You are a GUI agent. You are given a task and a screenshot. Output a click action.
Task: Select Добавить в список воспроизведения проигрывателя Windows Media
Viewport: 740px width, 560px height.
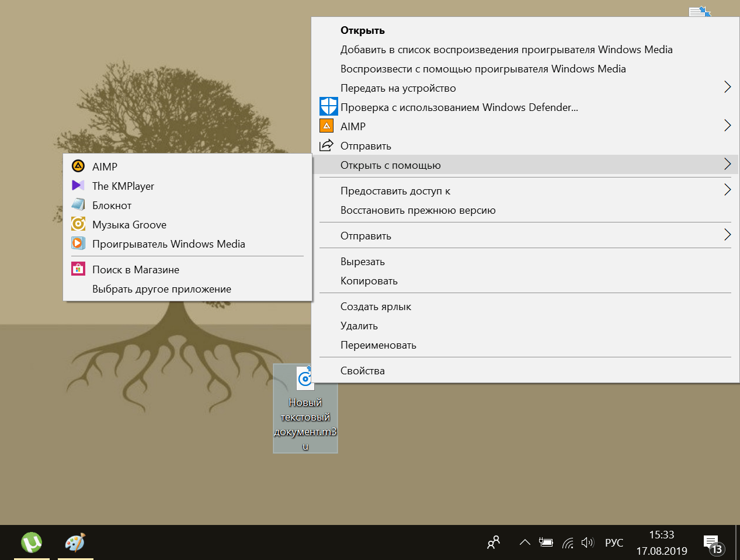(506, 50)
